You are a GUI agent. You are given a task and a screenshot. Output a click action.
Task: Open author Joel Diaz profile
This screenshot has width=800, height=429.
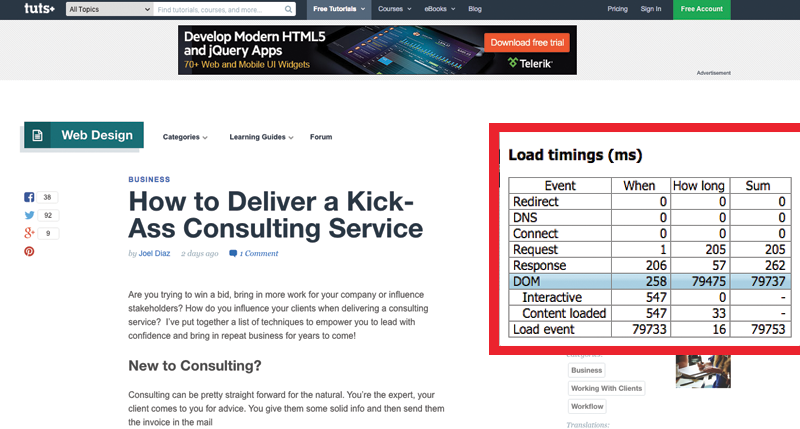(154, 254)
